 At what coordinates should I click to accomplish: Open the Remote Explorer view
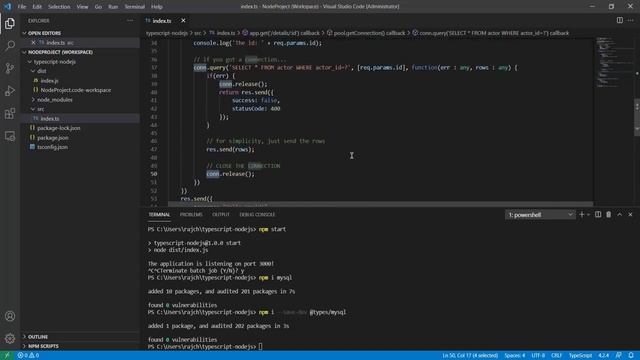pyautogui.click(x=10, y=136)
